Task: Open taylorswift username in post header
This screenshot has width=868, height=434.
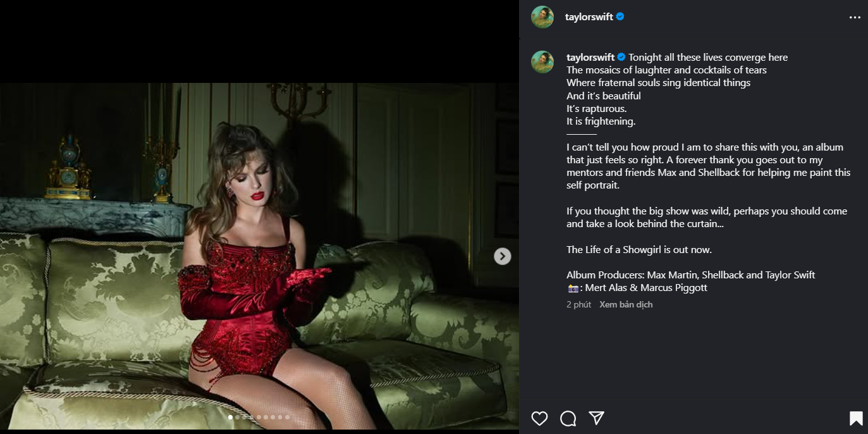Action: click(589, 17)
